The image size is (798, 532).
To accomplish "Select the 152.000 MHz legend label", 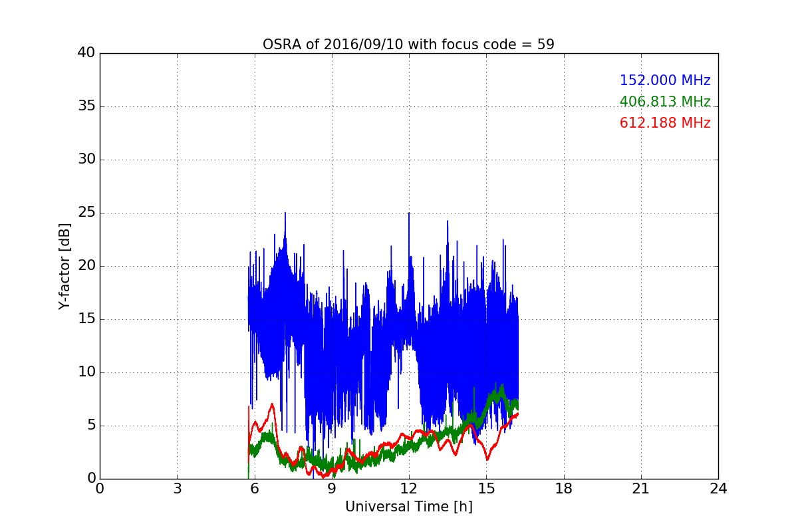I will click(665, 80).
